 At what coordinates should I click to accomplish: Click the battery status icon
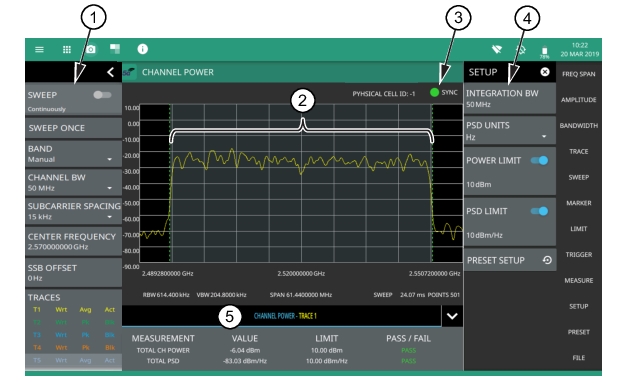(x=545, y=51)
